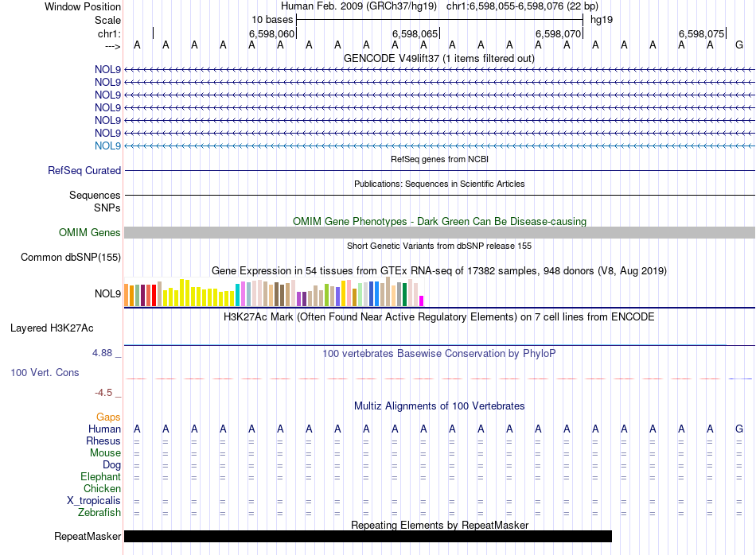Open Repeating Elements by RepeatMasker title
This screenshot has width=756, height=555.
(439, 525)
